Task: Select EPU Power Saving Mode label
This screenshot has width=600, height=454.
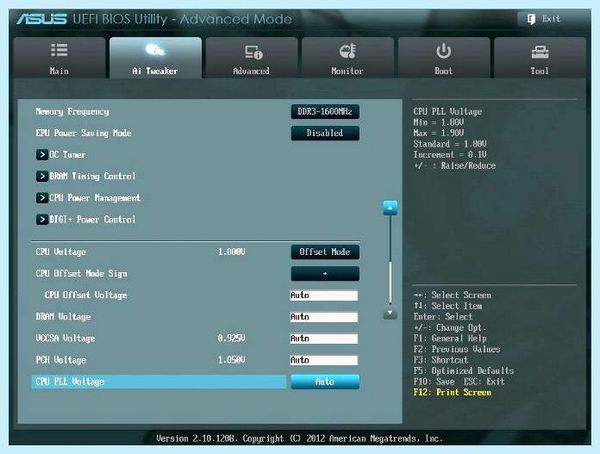Action: click(83, 133)
